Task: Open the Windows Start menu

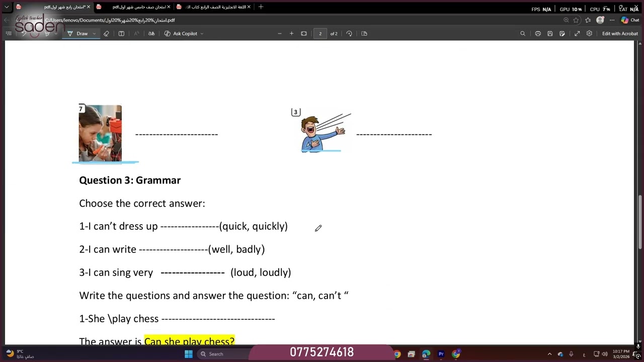Action: (188, 354)
